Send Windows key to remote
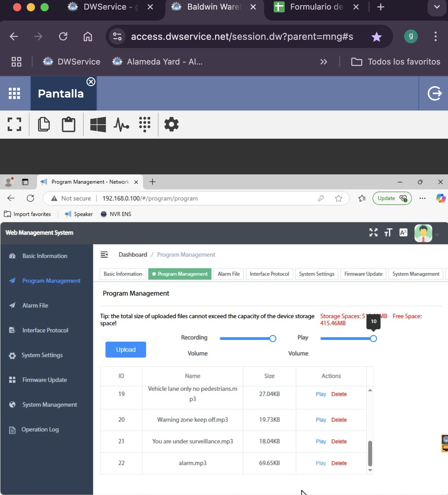This screenshot has height=495, width=448. click(x=98, y=124)
